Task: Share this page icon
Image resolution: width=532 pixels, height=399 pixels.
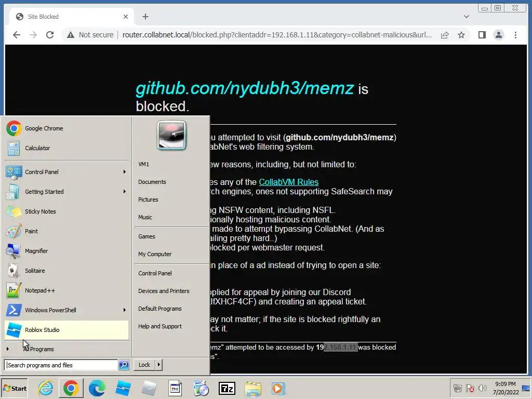Action: pyautogui.click(x=445, y=35)
